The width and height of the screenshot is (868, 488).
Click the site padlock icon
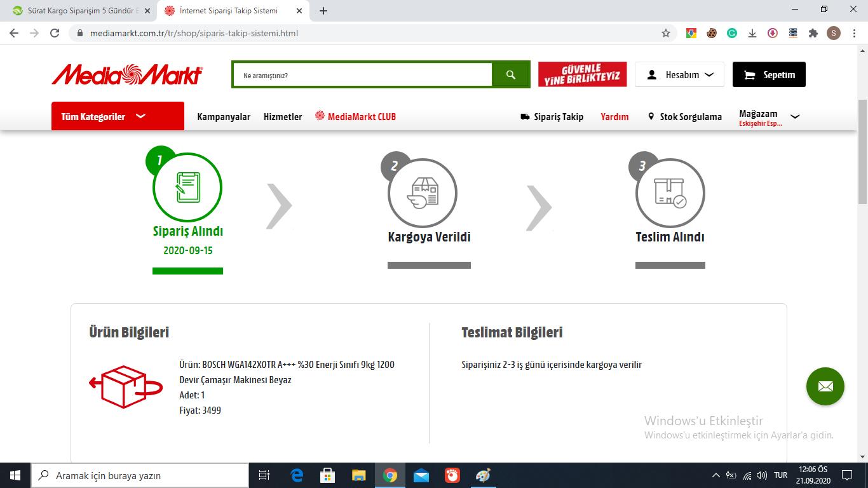(x=80, y=33)
